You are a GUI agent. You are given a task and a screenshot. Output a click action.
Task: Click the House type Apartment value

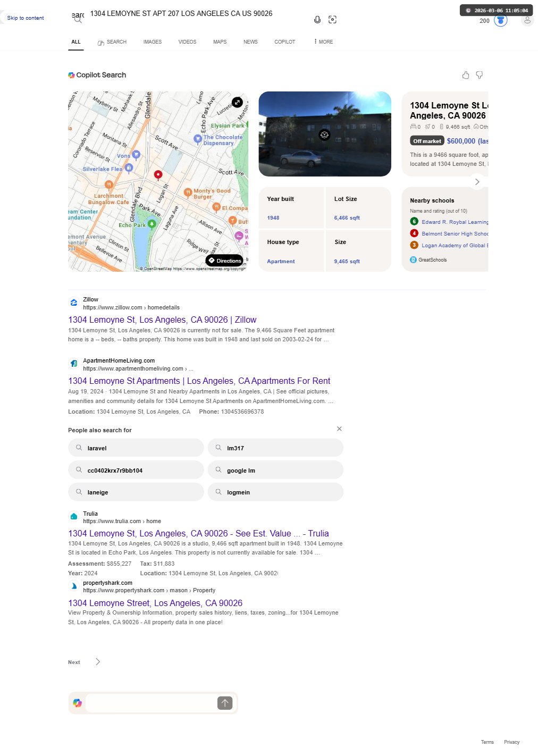281,262
